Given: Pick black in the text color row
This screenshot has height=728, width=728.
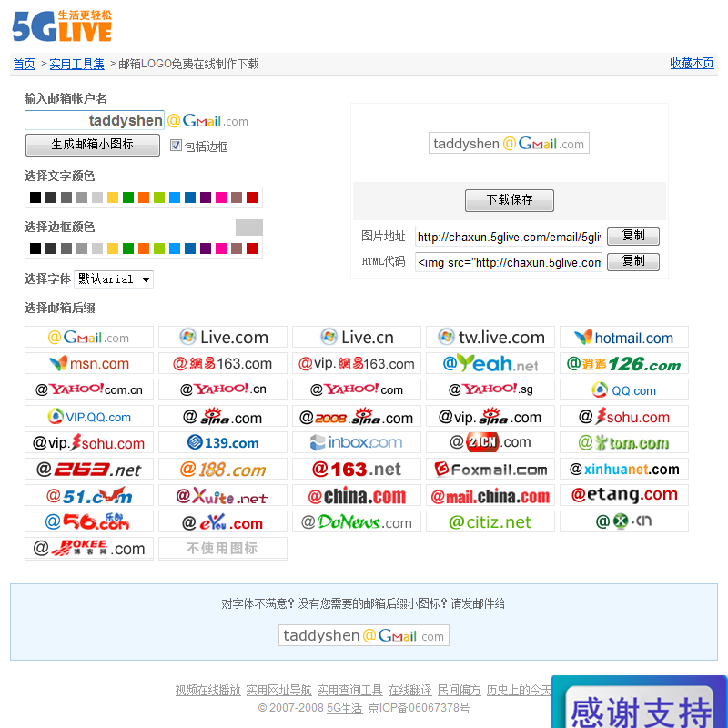Looking at the screenshot, I should pos(35,197).
